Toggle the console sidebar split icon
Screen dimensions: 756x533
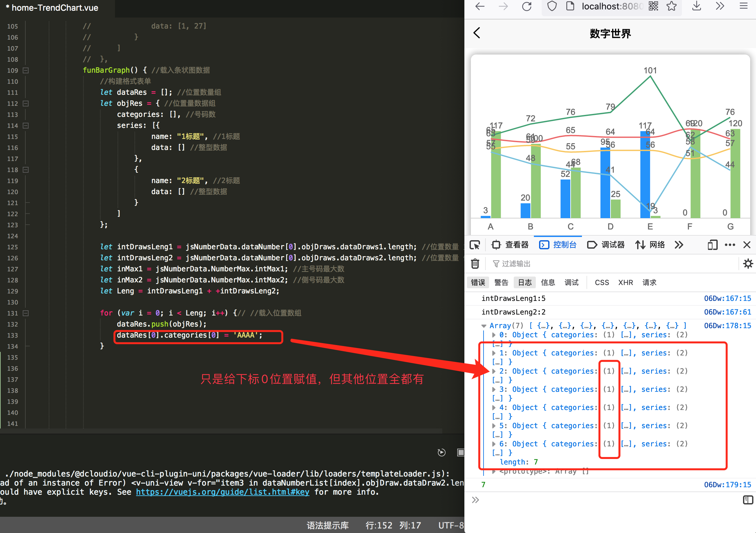tap(748, 500)
